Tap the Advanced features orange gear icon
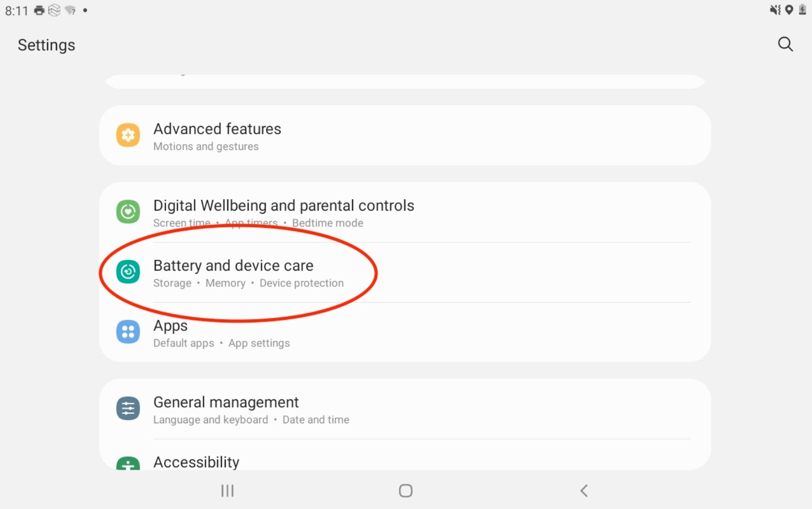Viewport: 812px width, 509px height. [128, 135]
